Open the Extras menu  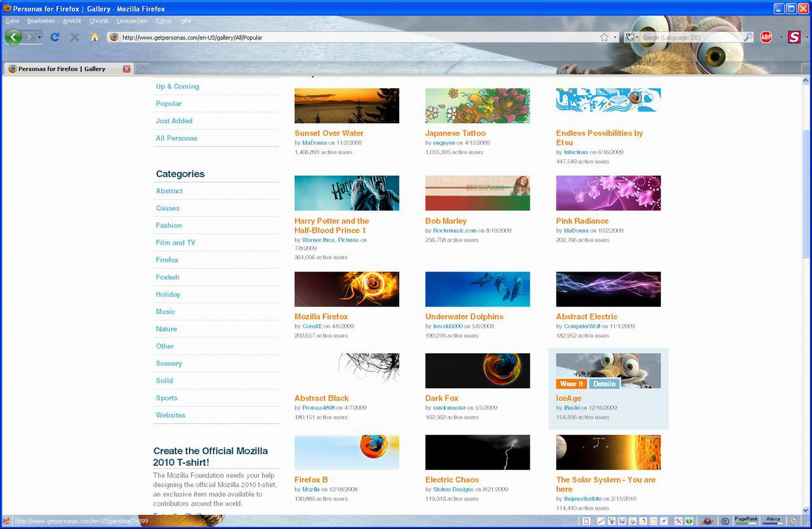click(164, 21)
